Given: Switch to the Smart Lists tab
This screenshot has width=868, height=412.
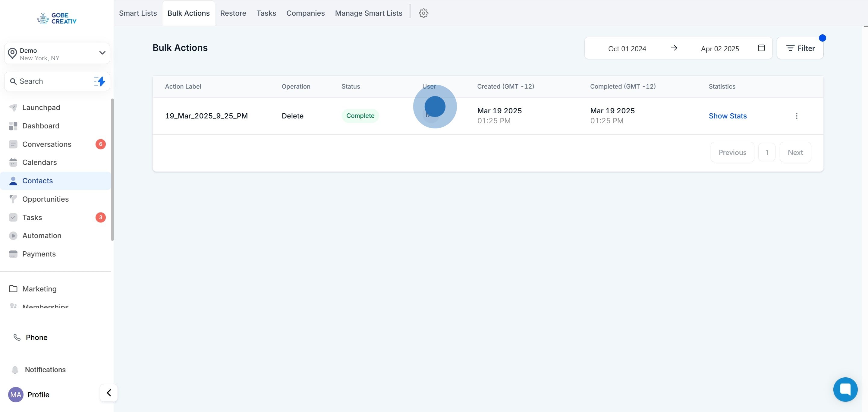Looking at the screenshot, I should [138, 13].
